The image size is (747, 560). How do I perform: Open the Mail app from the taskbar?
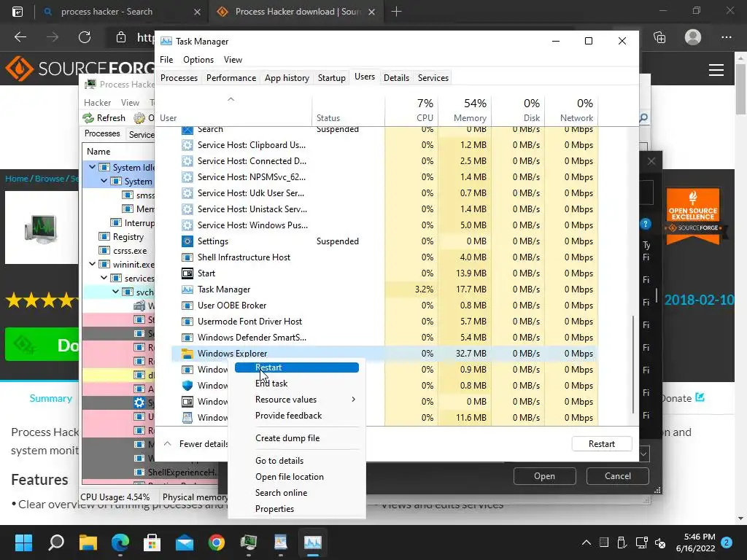185,542
